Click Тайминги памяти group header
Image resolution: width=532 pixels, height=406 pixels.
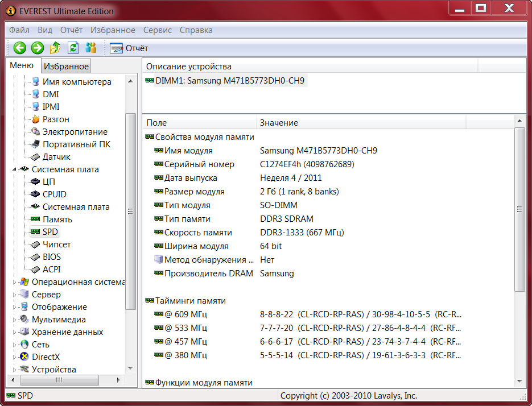tap(185, 301)
